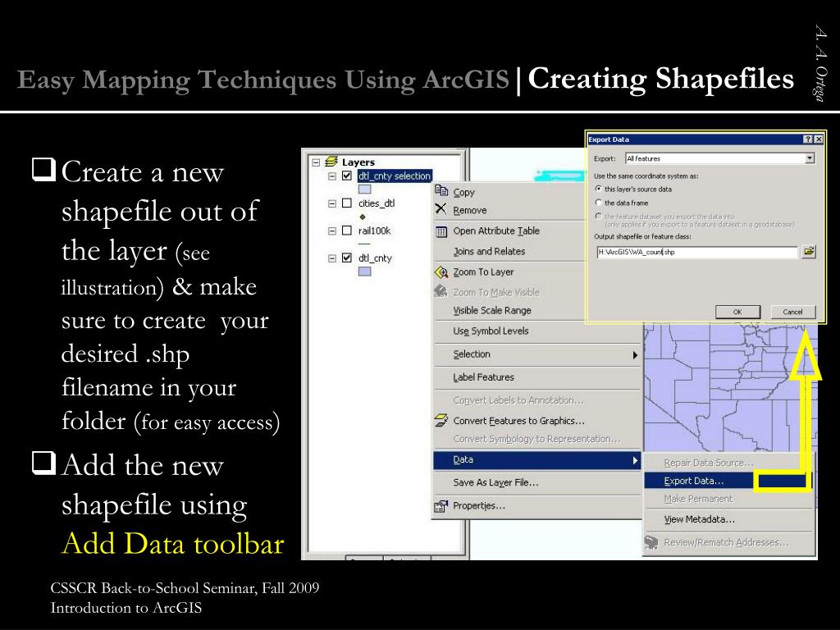Open layer Properties
The width and height of the screenshot is (840, 630).
(x=479, y=505)
